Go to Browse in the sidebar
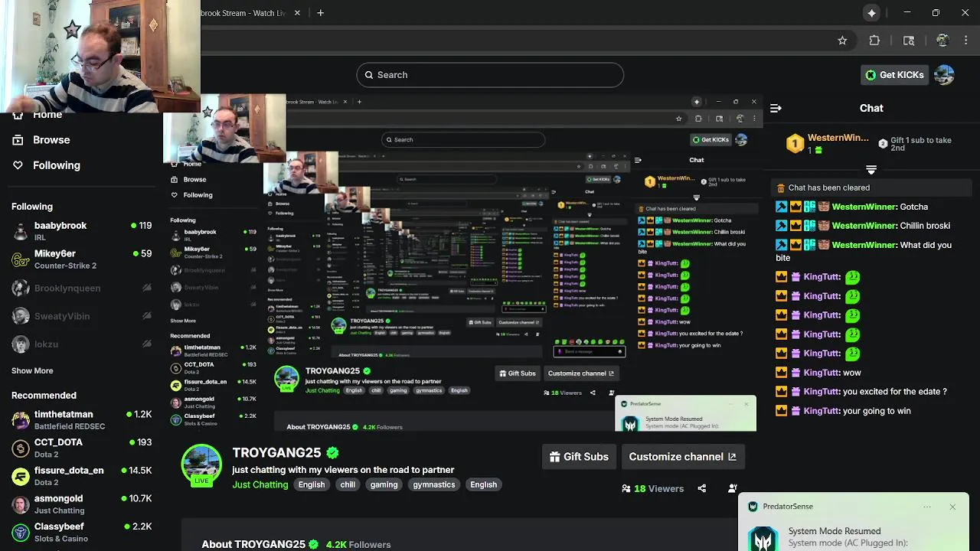The width and height of the screenshot is (980, 551). click(x=51, y=140)
